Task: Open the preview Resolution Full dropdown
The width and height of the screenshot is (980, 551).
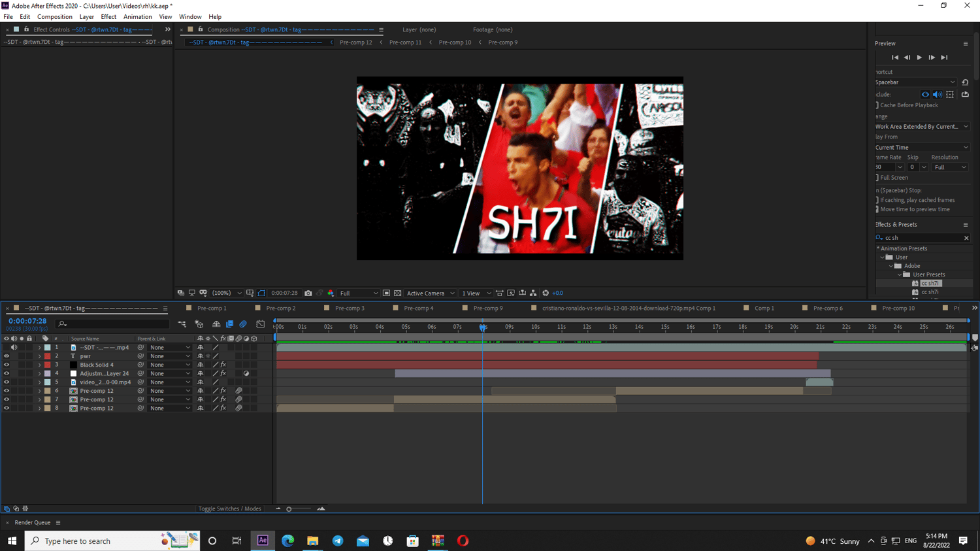Action: (950, 167)
